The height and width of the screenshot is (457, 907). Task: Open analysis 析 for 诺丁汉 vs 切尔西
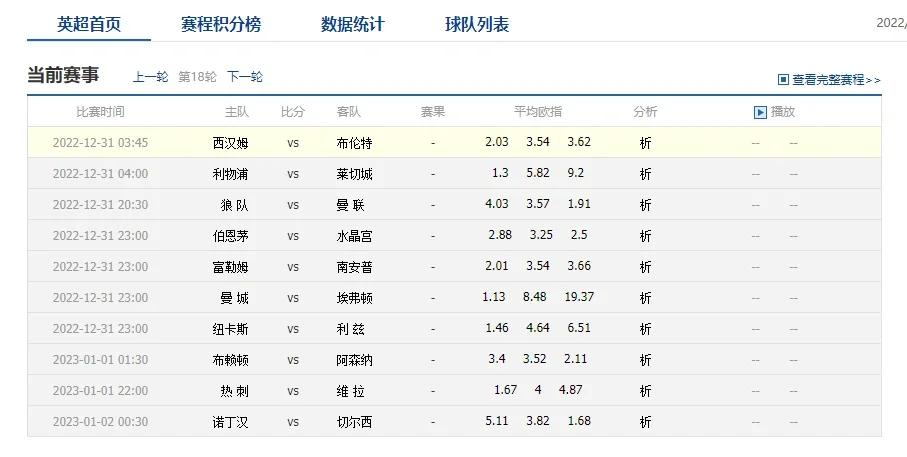click(646, 422)
